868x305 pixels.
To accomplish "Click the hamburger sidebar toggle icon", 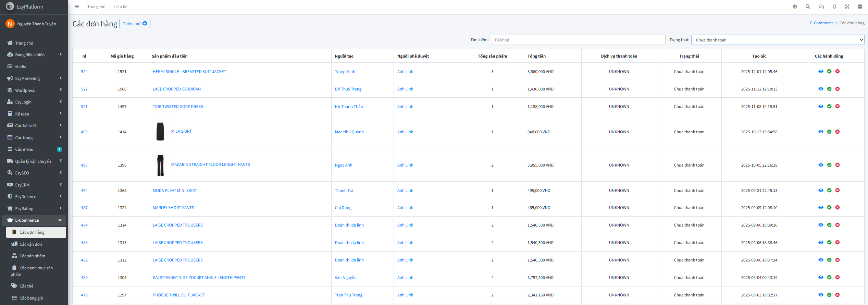I will (x=77, y=7).
